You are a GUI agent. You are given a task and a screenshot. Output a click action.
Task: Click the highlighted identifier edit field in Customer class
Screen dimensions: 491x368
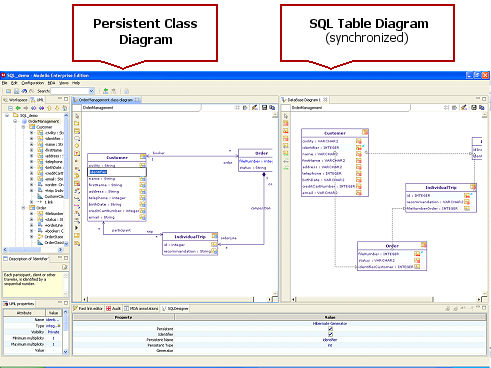coord(117,172)
